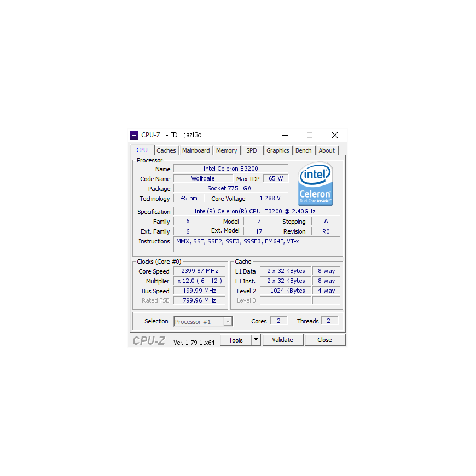Screen dimensions: 476x476
Task: Click the Level 2 size '1024 KBytes'
Action: tap(286, 291)
